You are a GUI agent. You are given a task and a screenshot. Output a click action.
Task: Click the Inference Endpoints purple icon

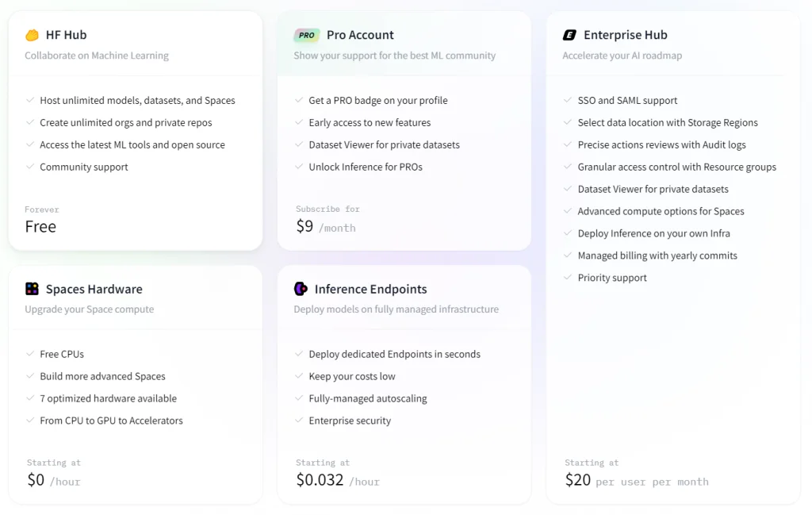click(x=301, y=289)
